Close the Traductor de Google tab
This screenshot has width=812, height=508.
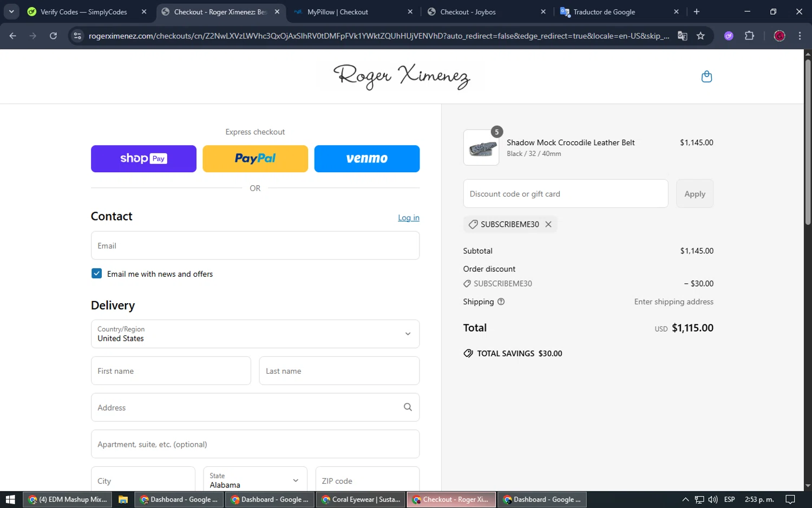(676, 11)
